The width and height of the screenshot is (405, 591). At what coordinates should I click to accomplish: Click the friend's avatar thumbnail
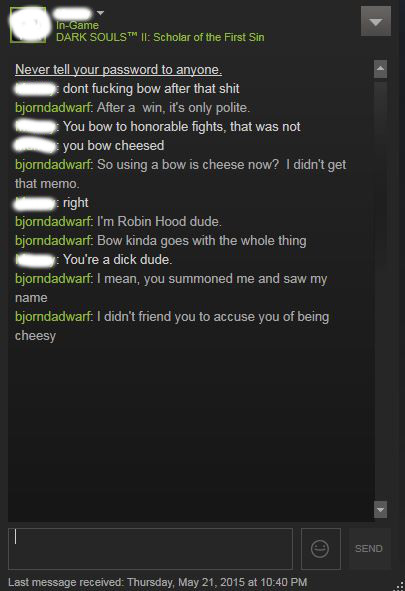click(28, 24)
